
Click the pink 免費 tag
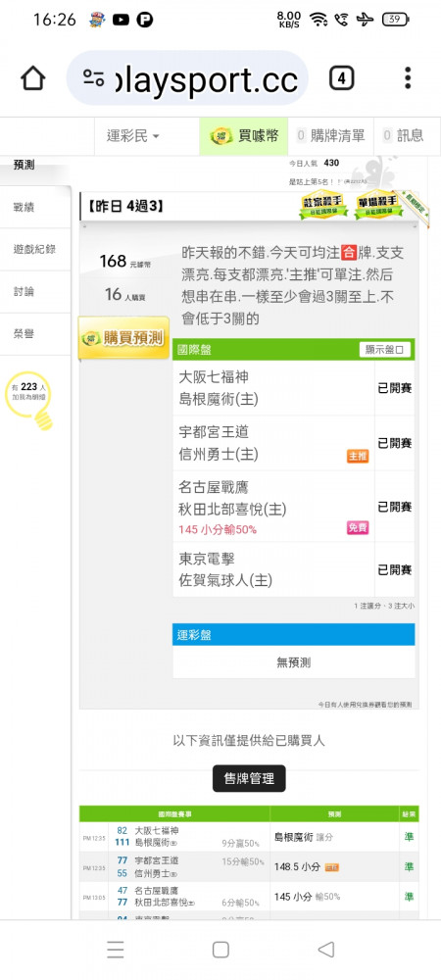coord(358,528)
